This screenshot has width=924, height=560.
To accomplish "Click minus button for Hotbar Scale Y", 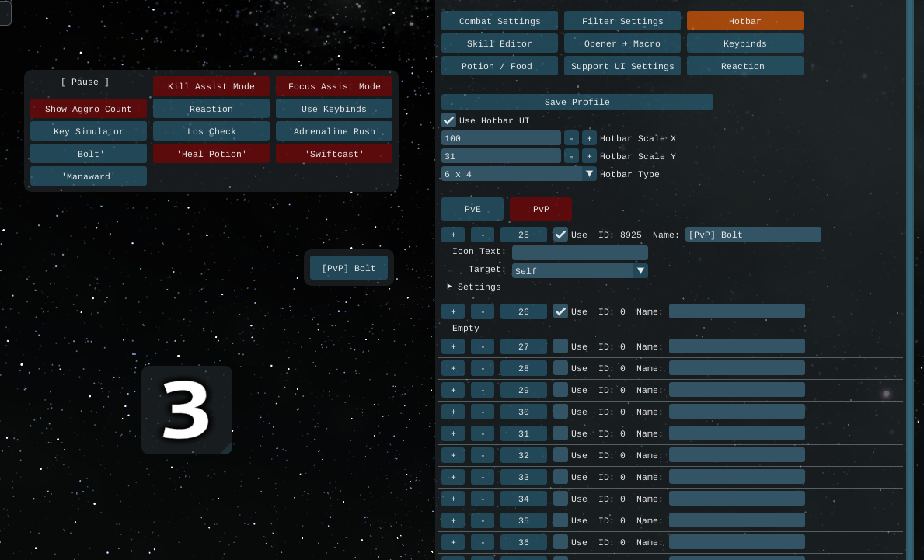I will pos(571,156).
